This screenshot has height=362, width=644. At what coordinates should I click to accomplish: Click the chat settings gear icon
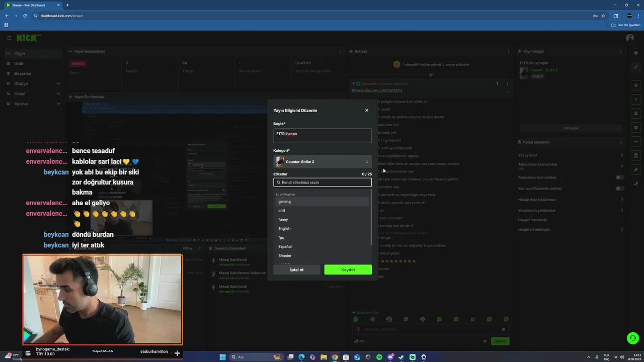485,341
